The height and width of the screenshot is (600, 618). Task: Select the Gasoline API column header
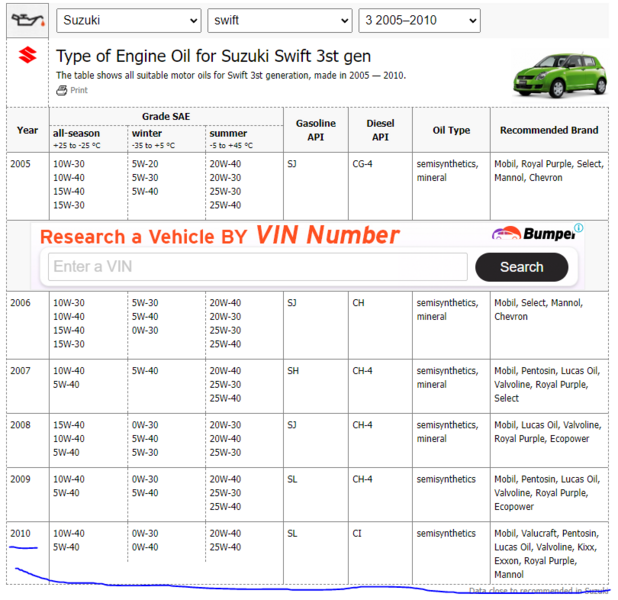tap(316, 130)
